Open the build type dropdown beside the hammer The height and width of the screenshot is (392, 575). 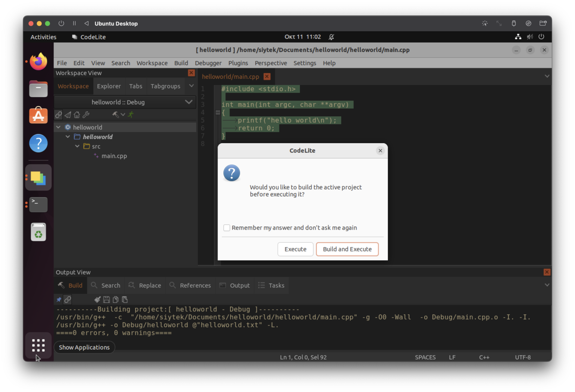coord(122,114)
